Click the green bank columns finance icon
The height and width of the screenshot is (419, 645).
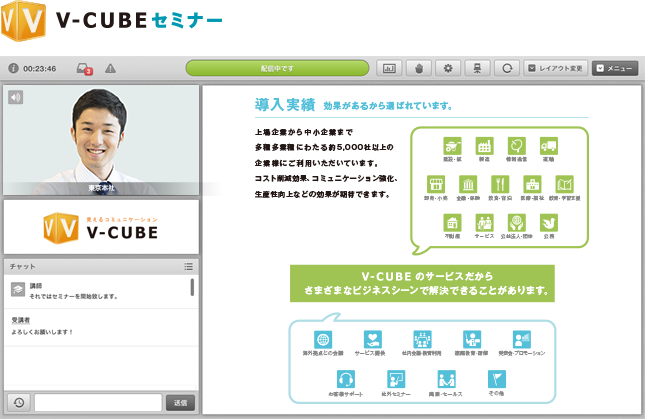[468, 184]
